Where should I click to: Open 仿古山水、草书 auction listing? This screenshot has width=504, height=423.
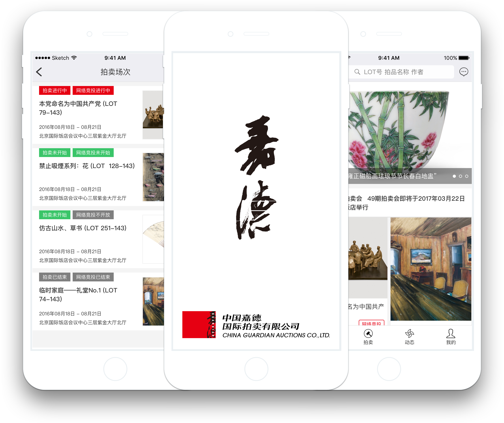coord(83,228)
